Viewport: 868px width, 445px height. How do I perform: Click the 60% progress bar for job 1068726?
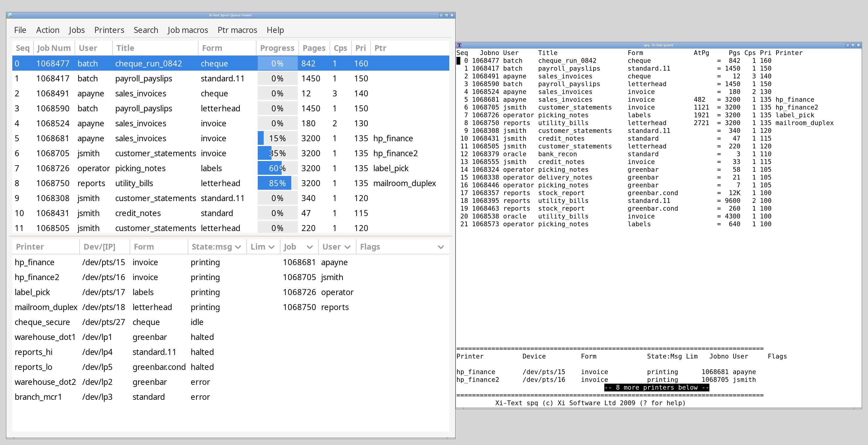pyautogui.click(x=278, y=168)
